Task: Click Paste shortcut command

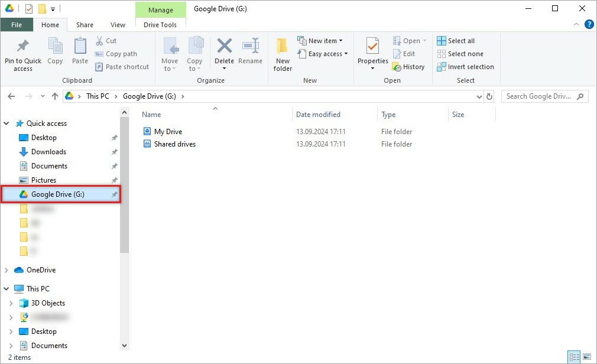Action: pyautogui.click(x=122, y=67)
